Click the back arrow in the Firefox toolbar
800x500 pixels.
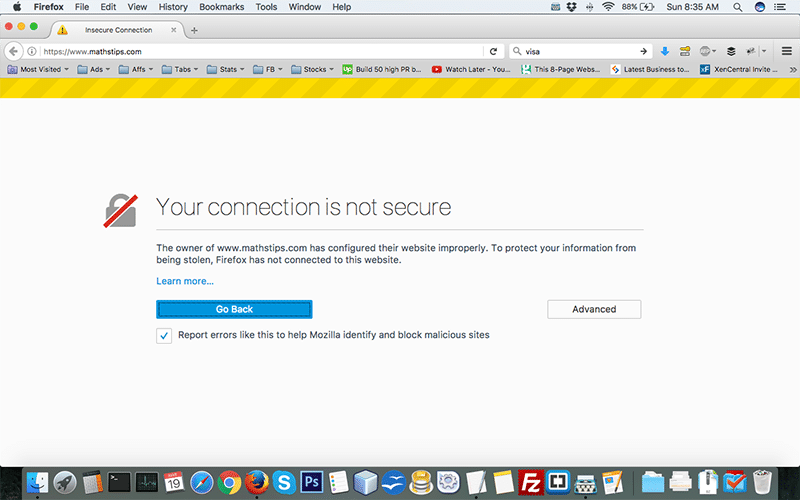click(x=14, y=51)
